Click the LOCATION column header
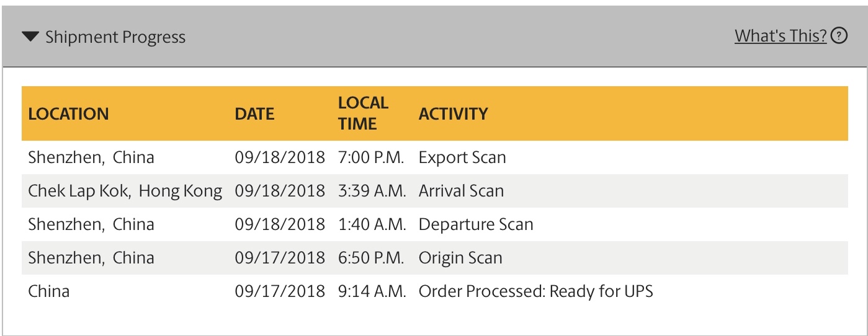Image resolution: width=868 pixels, height=336 pixels. [68, 114]
